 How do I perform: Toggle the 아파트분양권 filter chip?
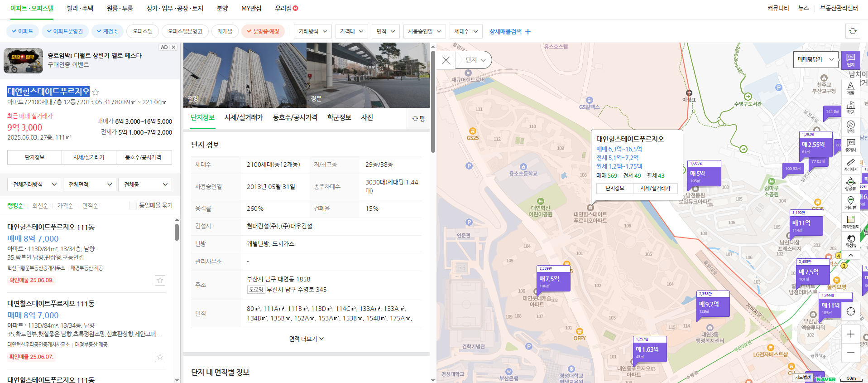point(65,31)
